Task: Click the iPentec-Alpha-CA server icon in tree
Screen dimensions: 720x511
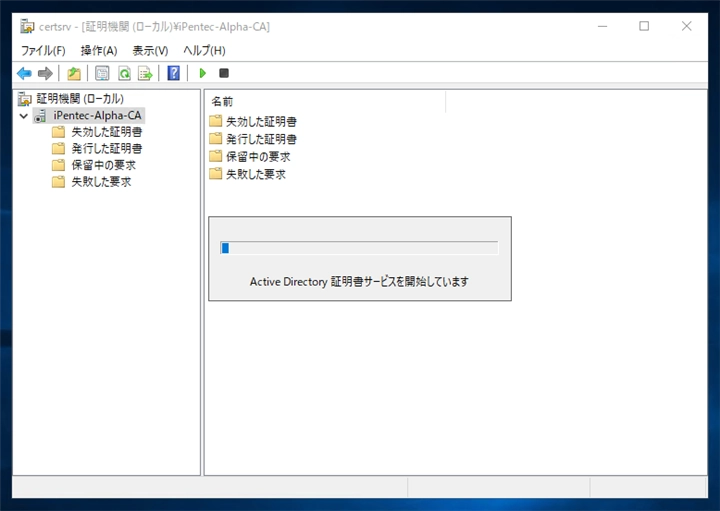Action: [40, 116]
